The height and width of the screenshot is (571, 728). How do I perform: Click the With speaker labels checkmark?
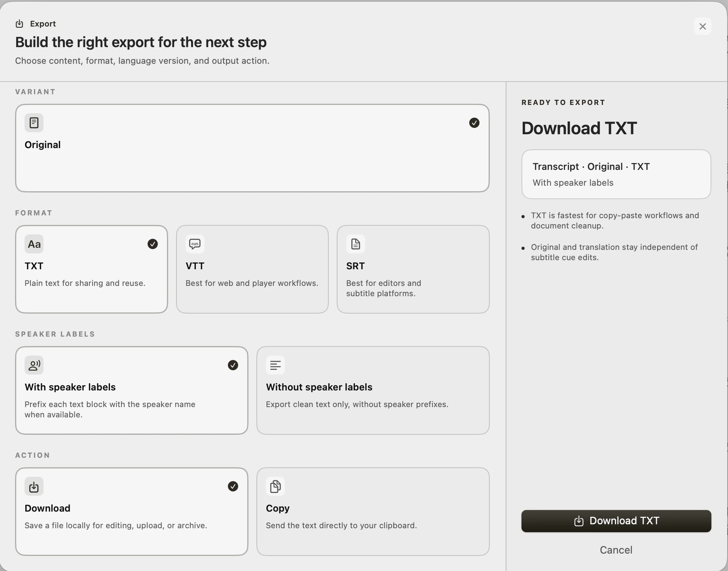point(233,365)
